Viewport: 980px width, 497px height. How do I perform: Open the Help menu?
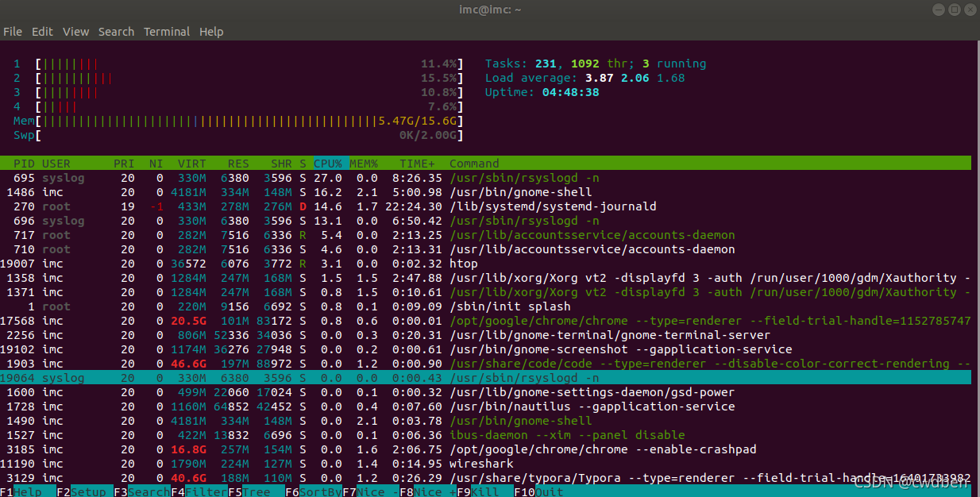coord(211,32)
